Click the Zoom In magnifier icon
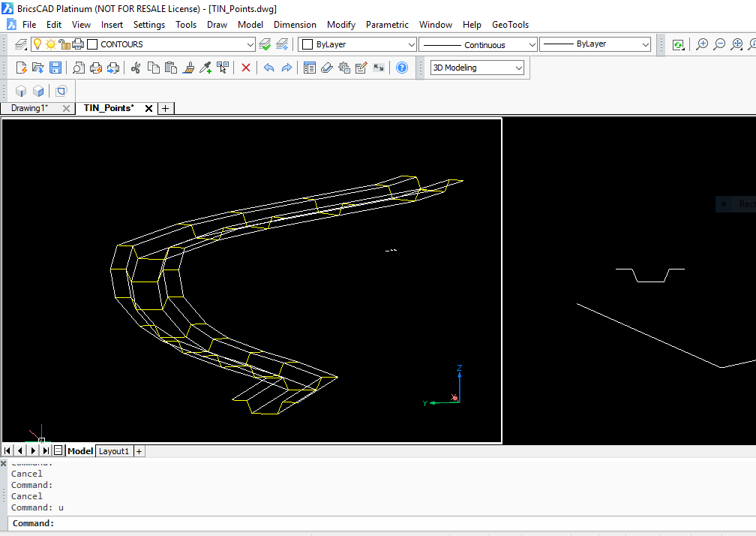 702,44
